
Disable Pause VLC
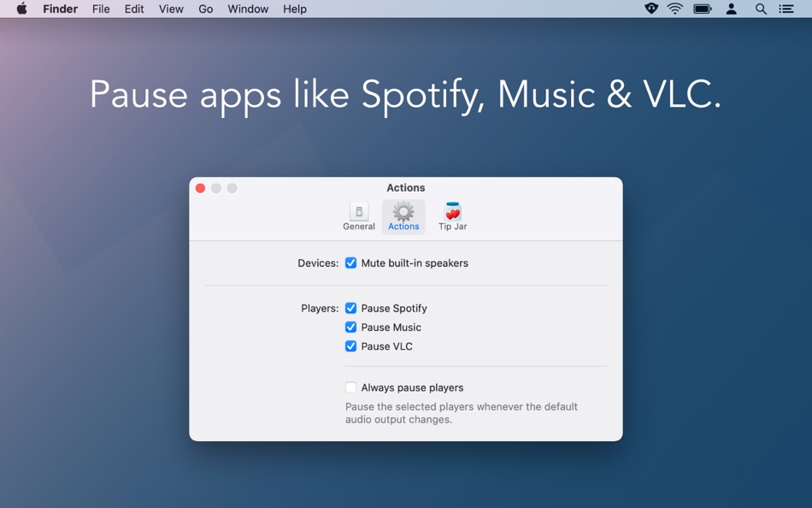350,346
